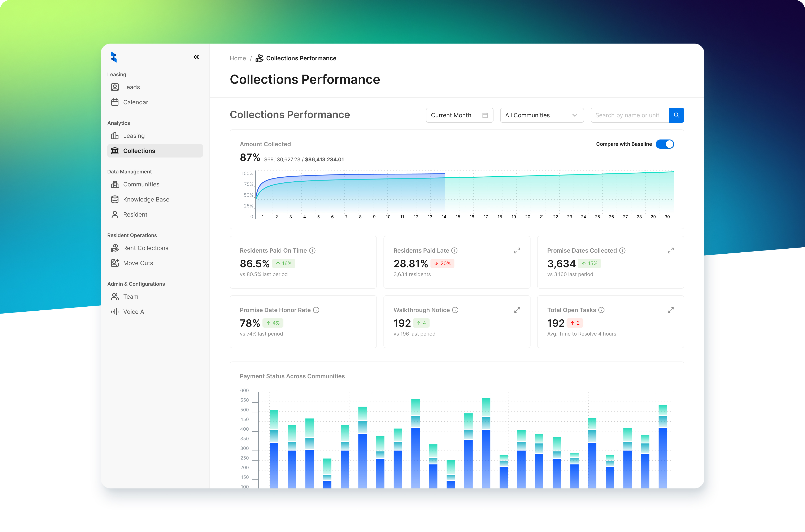
Task: Open the Calendar section via its sidebar icon
Action: point(115,102)
